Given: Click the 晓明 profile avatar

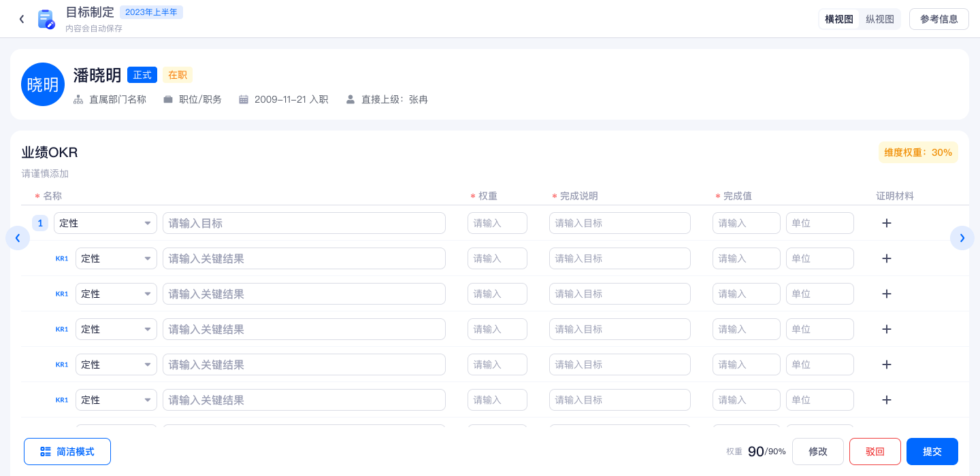Looking at the screenshot, I should click(x=43, y=84).
